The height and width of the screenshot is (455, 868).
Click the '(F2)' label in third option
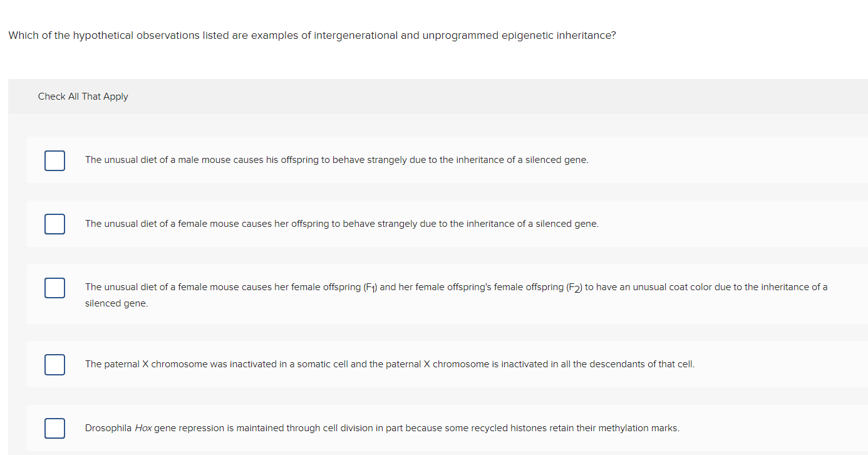click(x=574, y=288)
